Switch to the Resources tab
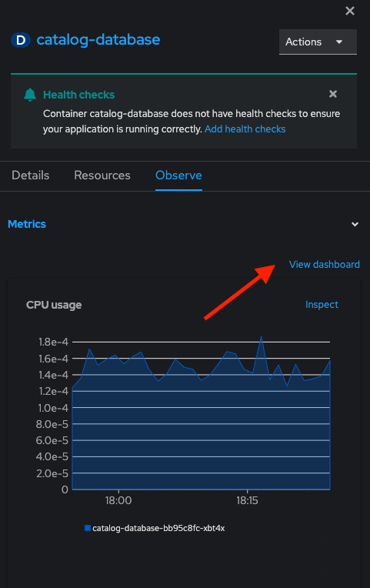The image size is (370, 588). (x=102, y=175)
